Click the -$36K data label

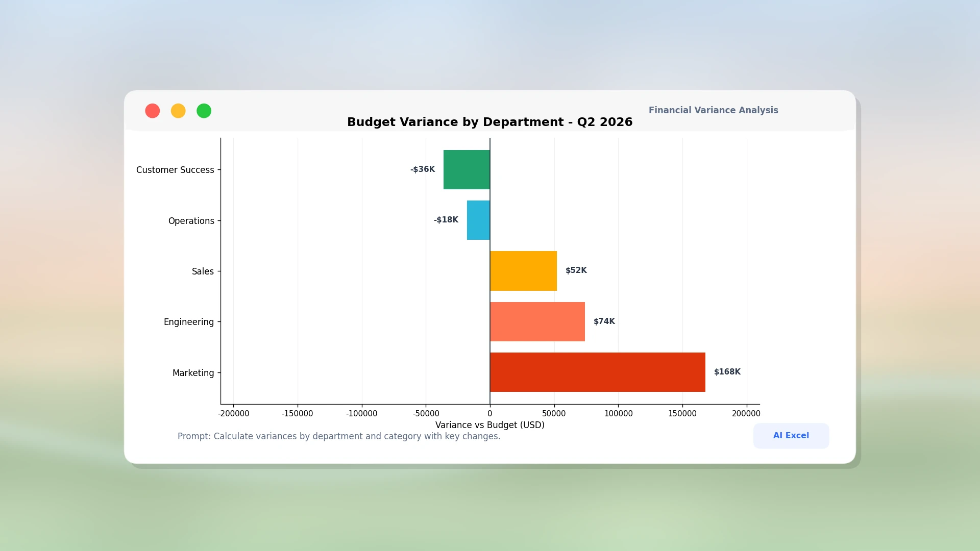423,169
